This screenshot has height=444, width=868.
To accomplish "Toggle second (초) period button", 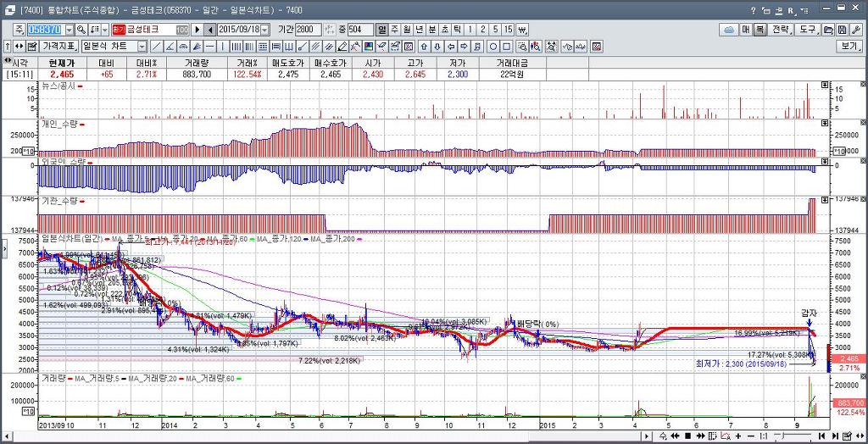I will [x=444, y=30].
